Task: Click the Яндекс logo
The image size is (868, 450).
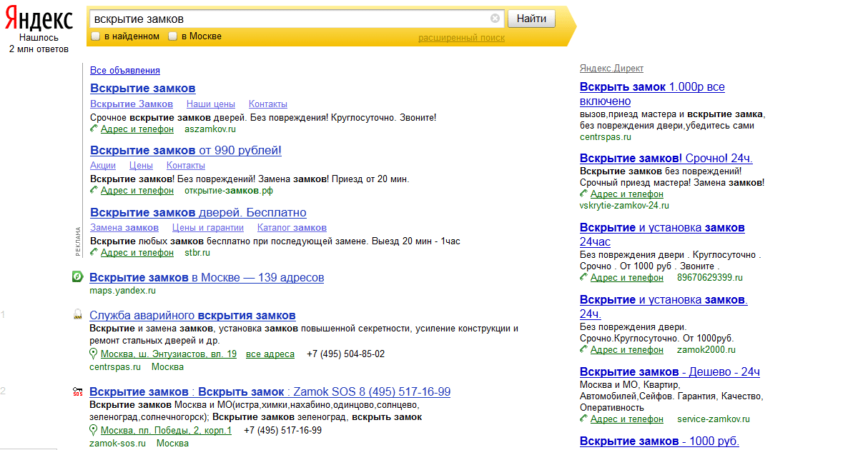Action: click(x=39, y=19)
